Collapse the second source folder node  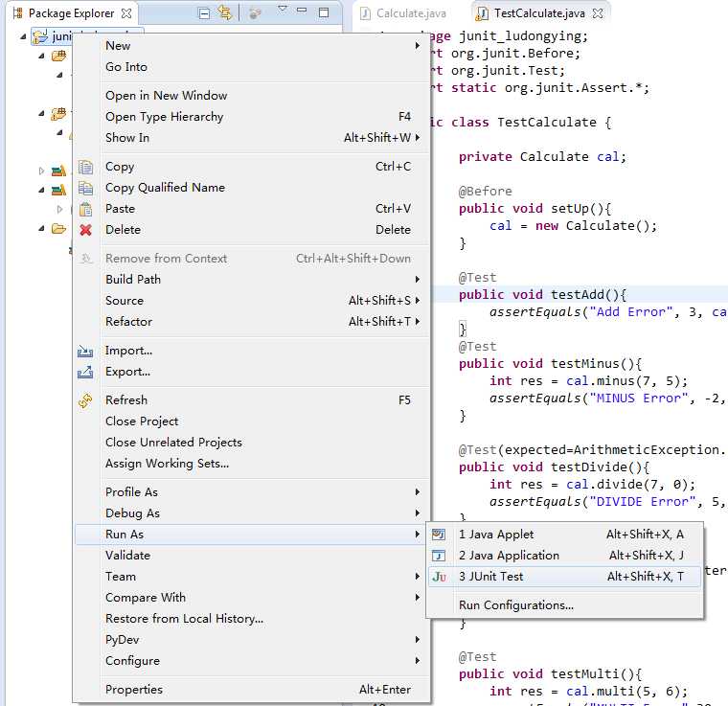[x=41, y=113]
